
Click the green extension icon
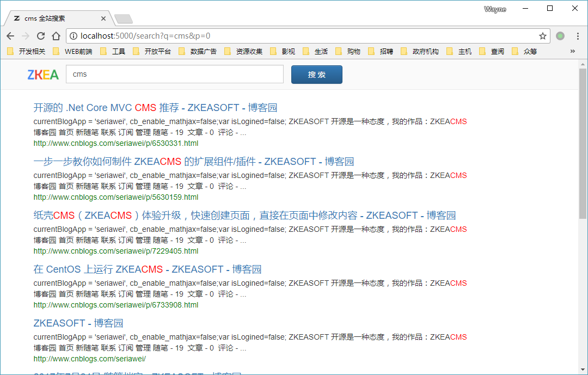pyautogui.click(x=560, y=36)
